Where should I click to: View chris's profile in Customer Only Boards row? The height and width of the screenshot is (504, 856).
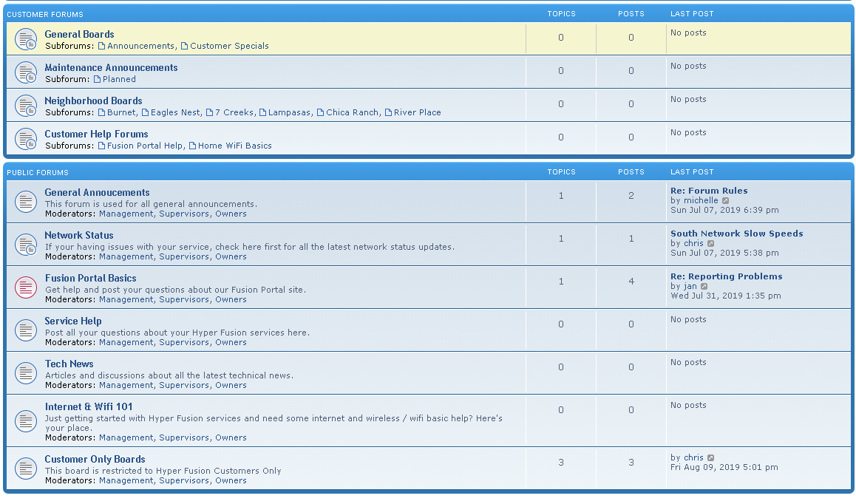pos(693,458)
